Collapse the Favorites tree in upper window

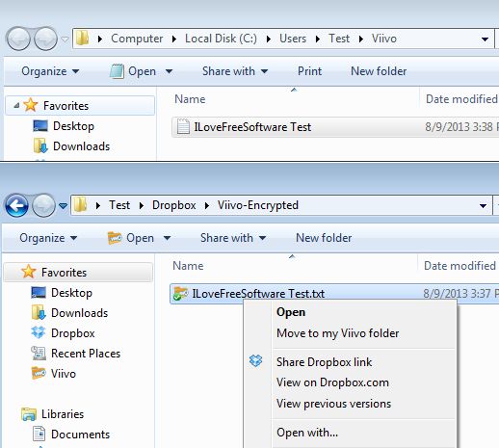16,105
